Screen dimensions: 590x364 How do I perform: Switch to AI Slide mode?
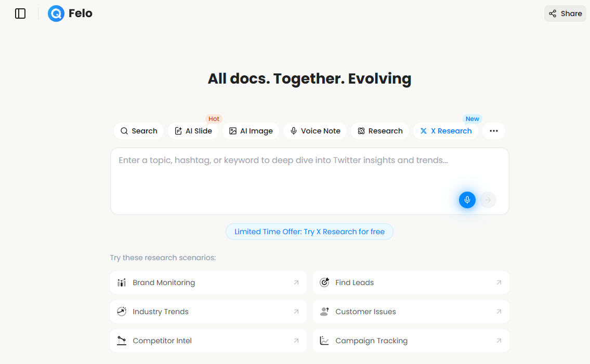tap(193, 131)
